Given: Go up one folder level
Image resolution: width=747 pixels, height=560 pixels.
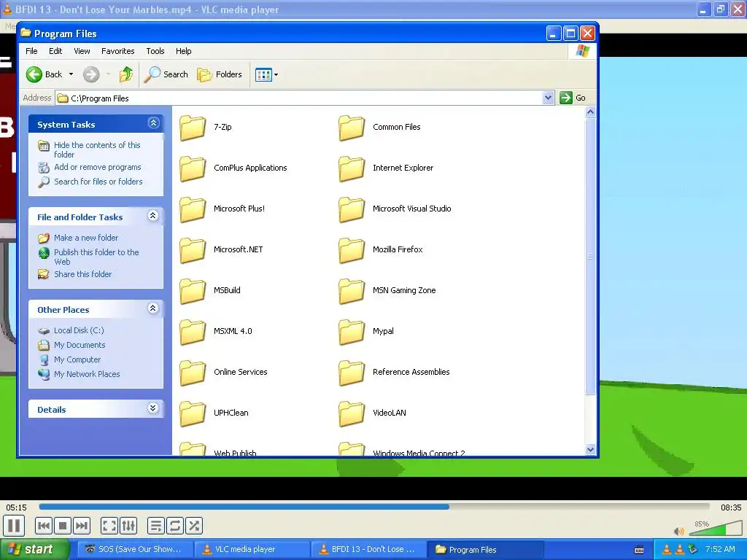Looking at the screenshot, I should point(126,74).
